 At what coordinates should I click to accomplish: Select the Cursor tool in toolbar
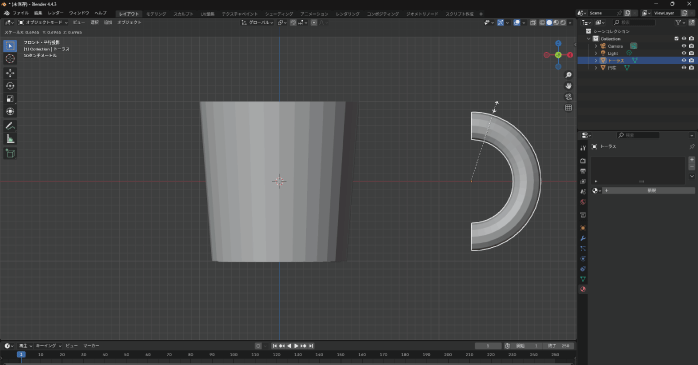pyautogui.click(x=10, y=59)
